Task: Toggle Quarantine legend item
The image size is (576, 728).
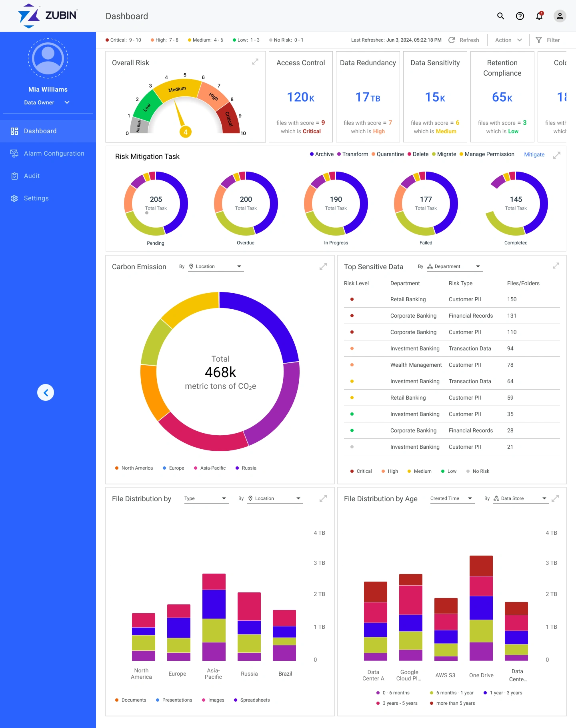Action: [x=388, y=154]
